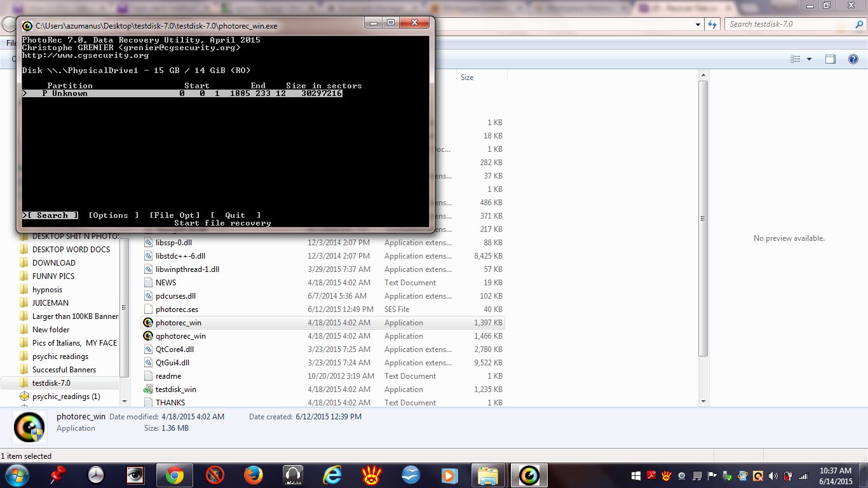Open FUNNY PICS folder in sidebar
The image size is (868, 488).
click(x=53, y=276)
